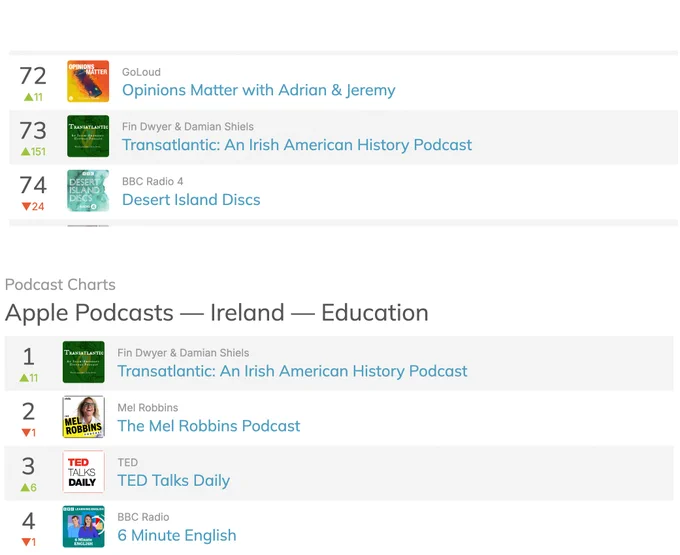Screen dimensions: 680x555
Task: Click the Podcast Charts heading
Action: (x=60, y=284)
